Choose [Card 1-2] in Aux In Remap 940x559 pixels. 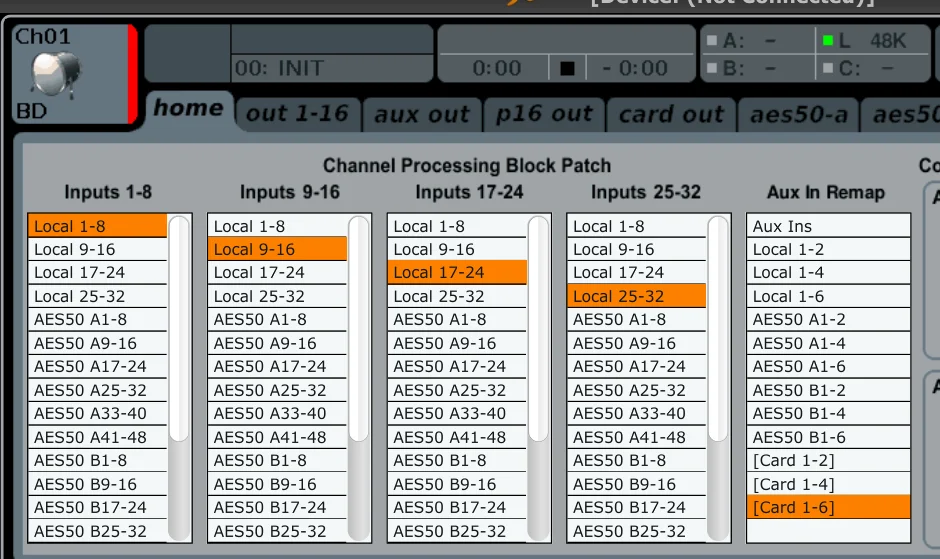pyautogui.click(x=828, y=461)
